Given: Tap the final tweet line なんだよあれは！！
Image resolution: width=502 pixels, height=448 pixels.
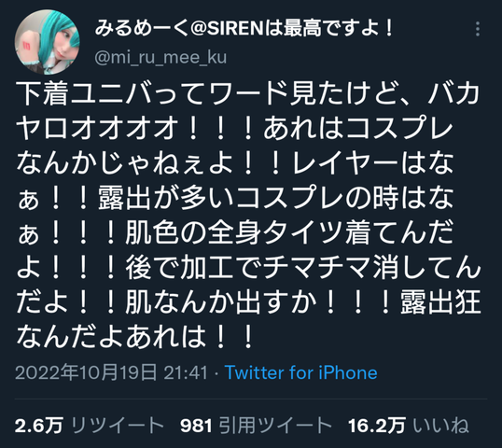Looking at the screenshot, I should (135, 336).
